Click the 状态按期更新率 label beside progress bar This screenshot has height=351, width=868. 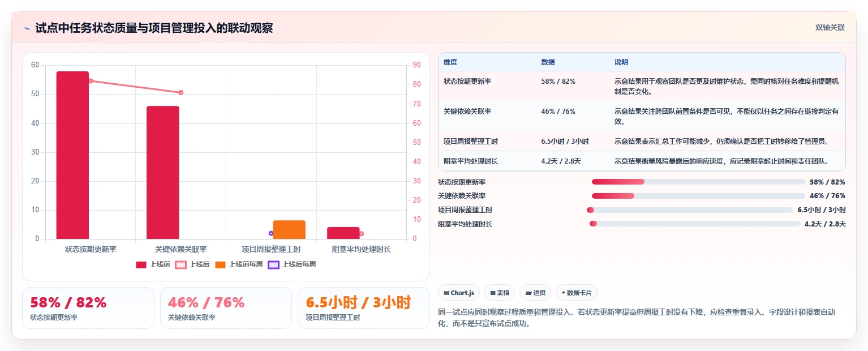tap(462, 182)
